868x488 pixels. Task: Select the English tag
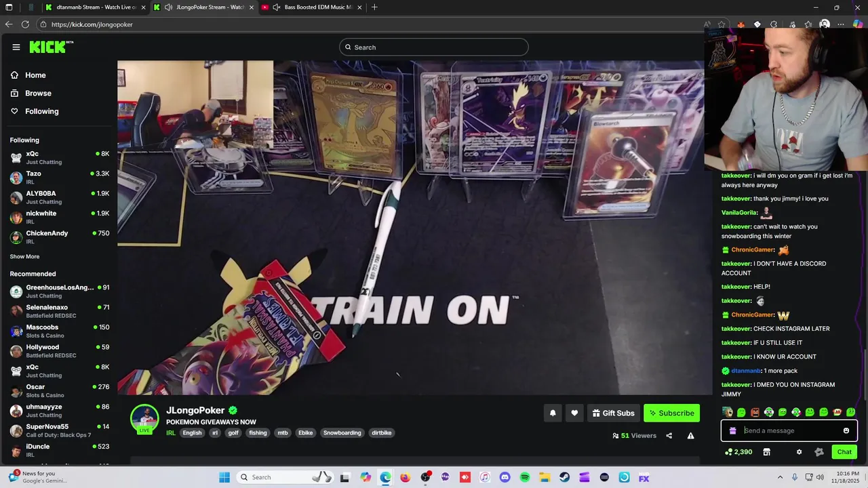click(192, 433)
